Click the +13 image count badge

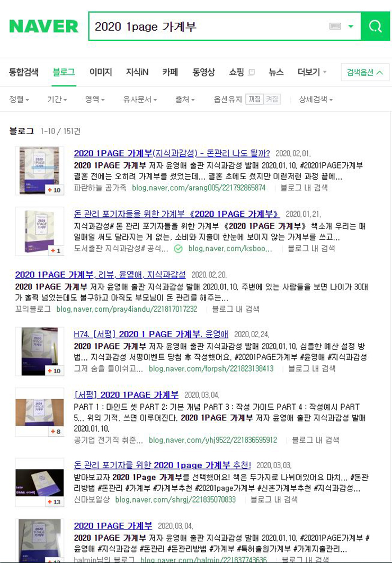55,502
